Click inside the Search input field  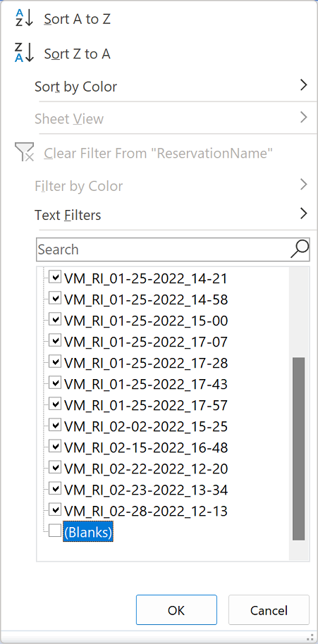[164, 249]
